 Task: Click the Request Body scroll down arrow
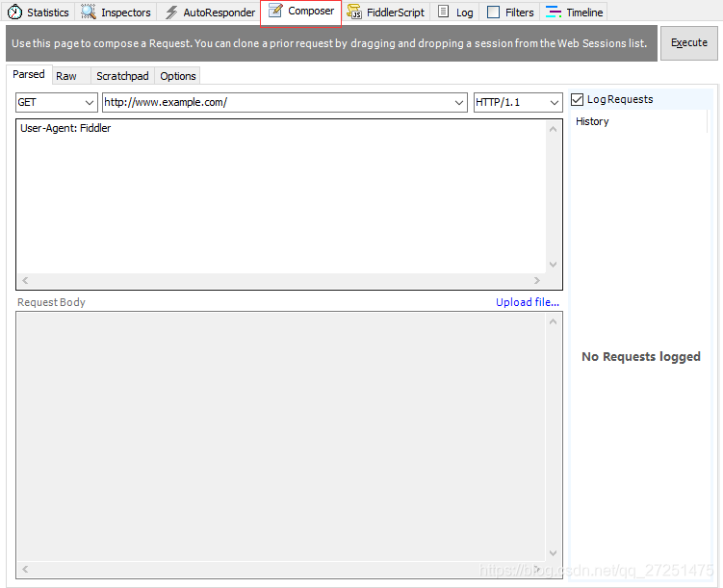[554, 553]
